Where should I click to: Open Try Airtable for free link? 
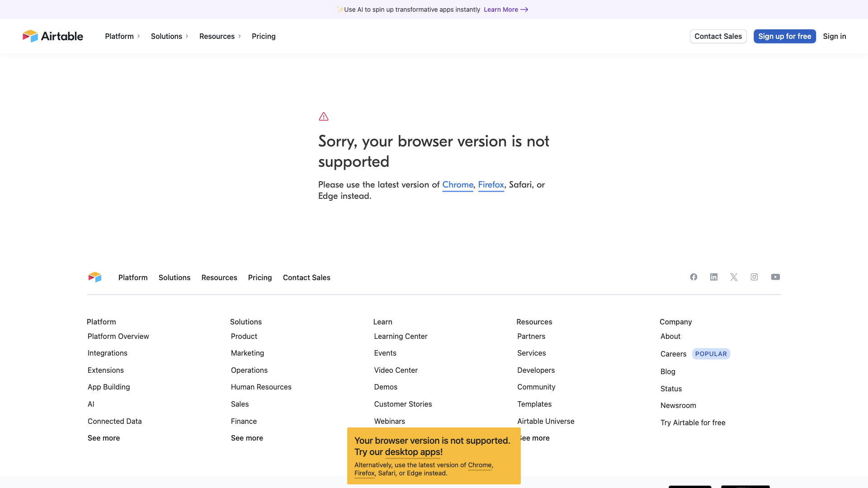coord(693,422)
